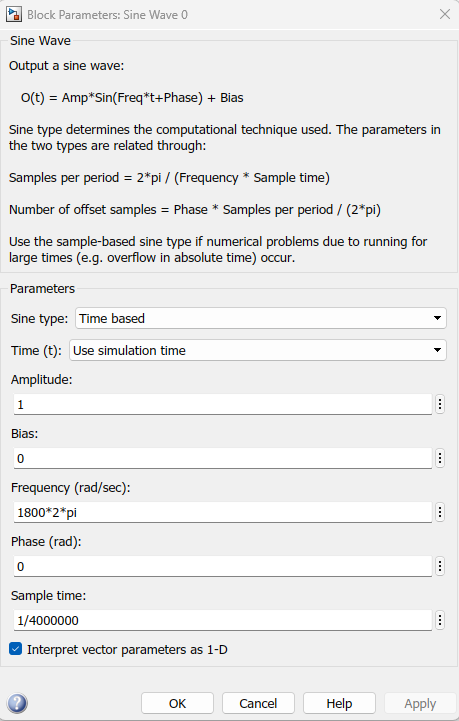Click into the Amplitude input field

223,404
